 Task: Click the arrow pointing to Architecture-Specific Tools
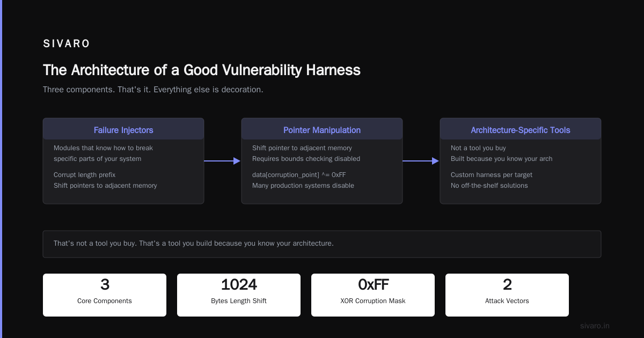(421, 161)
